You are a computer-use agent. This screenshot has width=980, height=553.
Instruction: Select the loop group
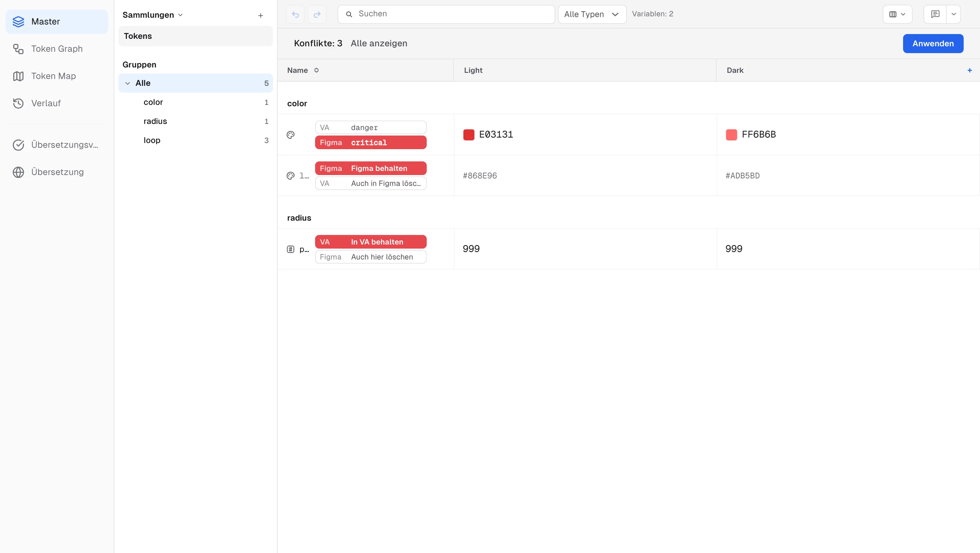pyautogui.click(x=196, y=140)
